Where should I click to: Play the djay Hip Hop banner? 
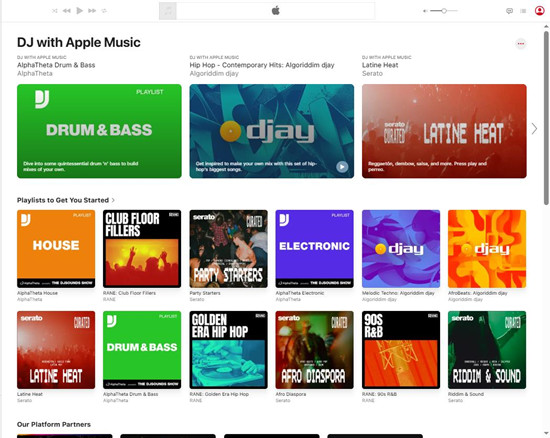pyautogui.click(x=342, y=167)
